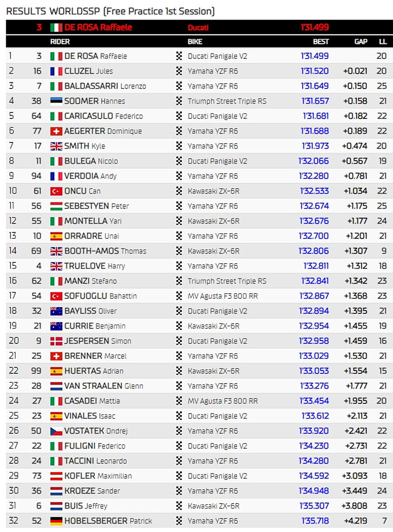Click the Italian flag next to DE ROSA in row 1
Viewport: 393px width, 532px height.
point(56,56)
